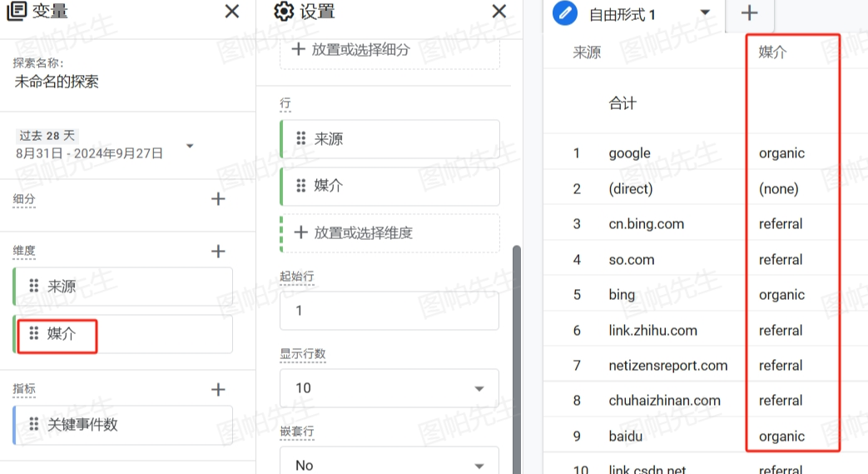Click the (direct) source cell

pyautogui.click(x=631, y=188)
